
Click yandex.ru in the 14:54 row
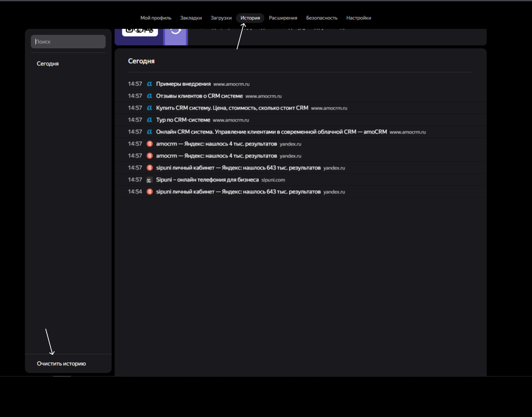click(x=334, y=192)
